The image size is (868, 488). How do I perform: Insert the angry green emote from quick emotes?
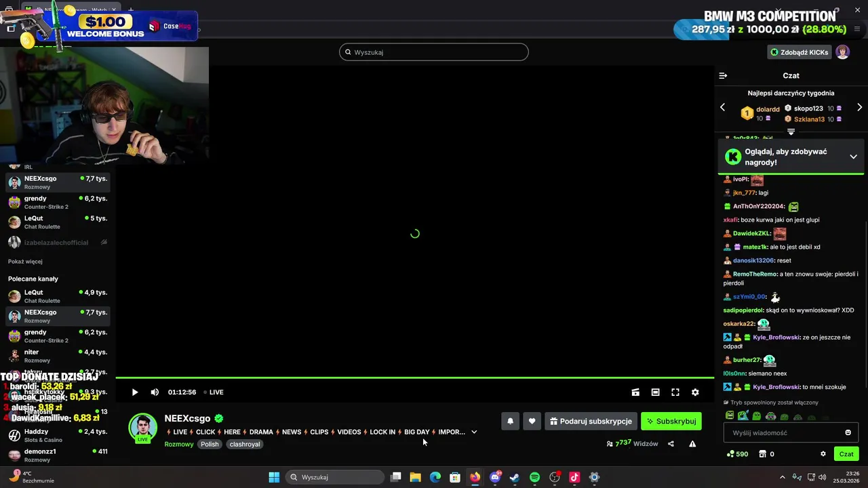click(x=730, y=415)
